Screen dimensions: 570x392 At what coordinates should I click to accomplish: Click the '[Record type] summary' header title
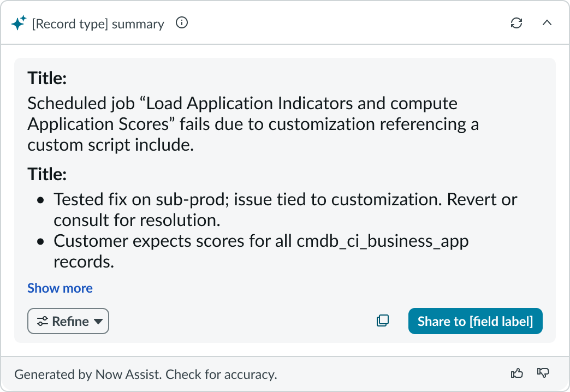pos(98,23)
